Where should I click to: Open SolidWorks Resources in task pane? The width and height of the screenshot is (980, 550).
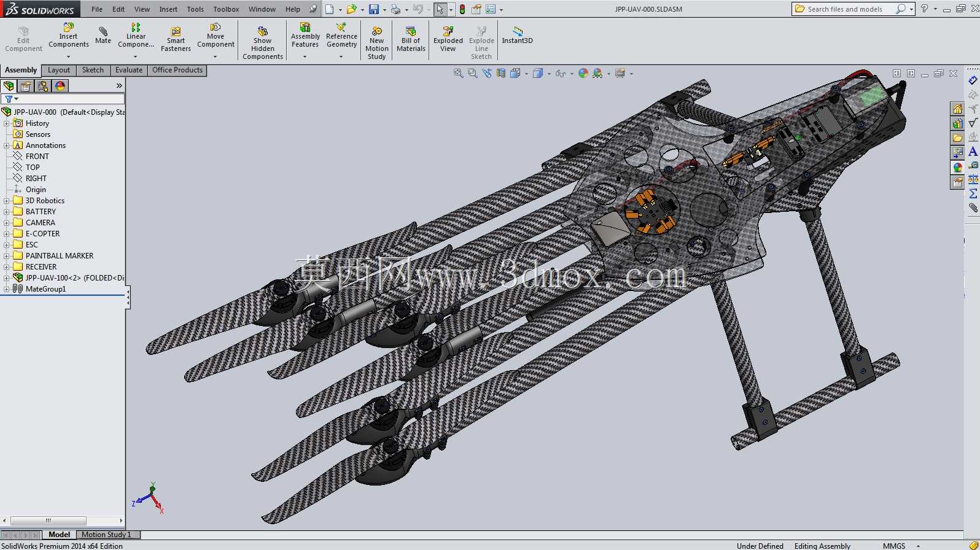[957, 109]
